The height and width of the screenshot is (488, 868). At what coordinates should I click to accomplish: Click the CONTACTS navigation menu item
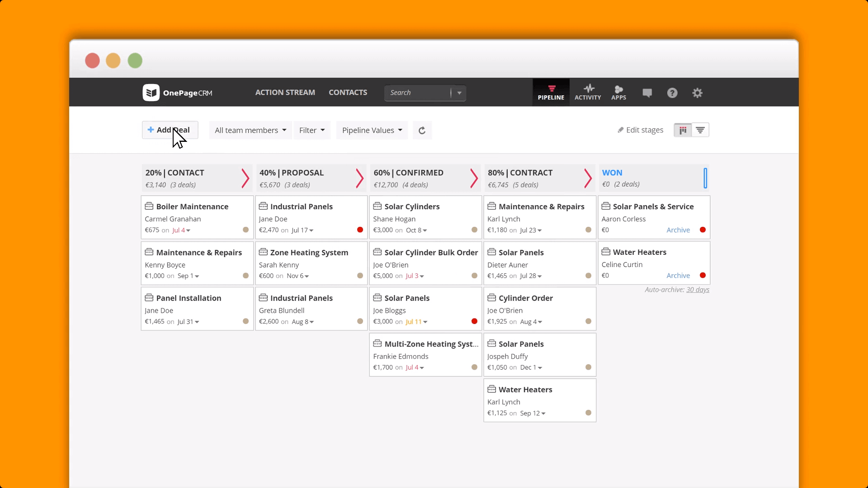pos(348,92)
